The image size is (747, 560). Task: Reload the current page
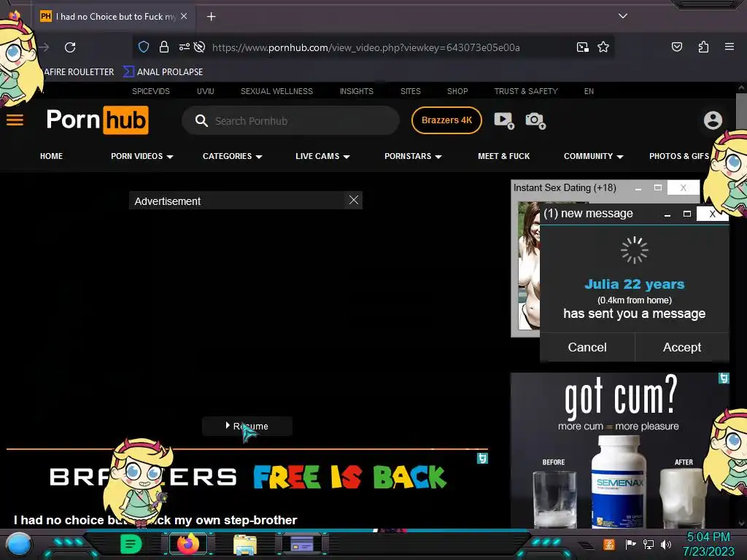pos(70,47)
